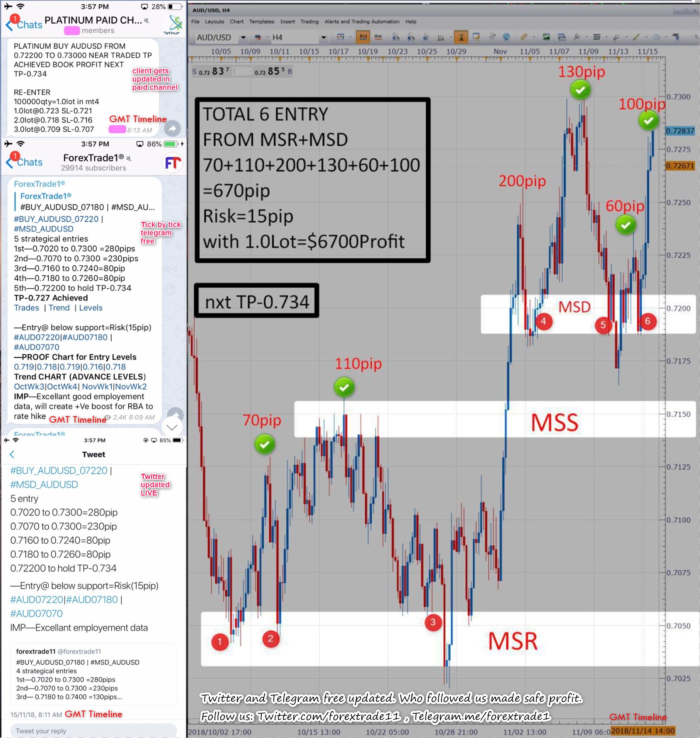Click the horizontal lines list icon
Image resolution: width=700 pixels, height=738 pixels.
coord(597,37)
